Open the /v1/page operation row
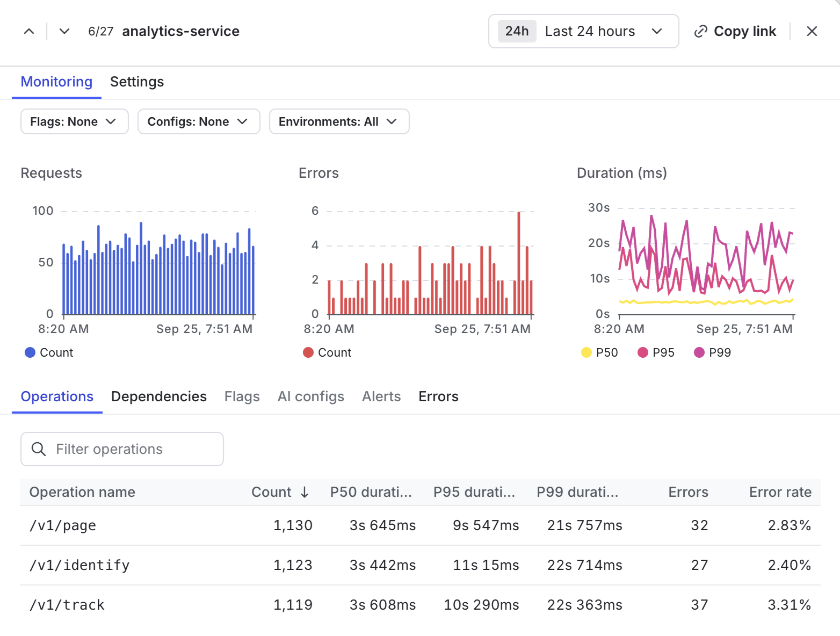Viewport: 840px width, 636px height. pos(421,525)
